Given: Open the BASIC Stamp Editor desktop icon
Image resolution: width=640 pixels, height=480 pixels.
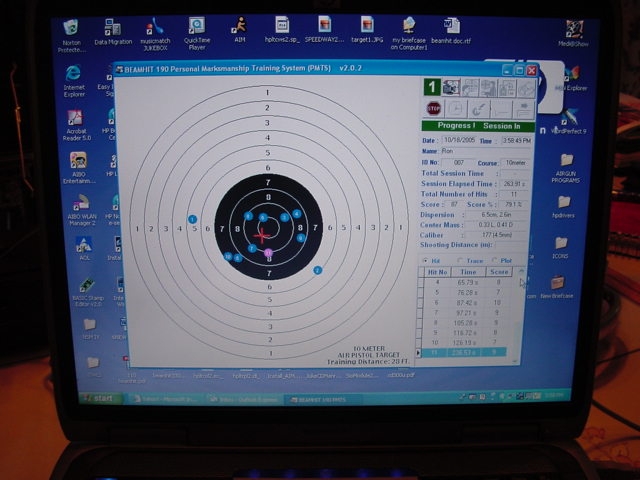Looking at the screenshot, I should pos(88,292).
